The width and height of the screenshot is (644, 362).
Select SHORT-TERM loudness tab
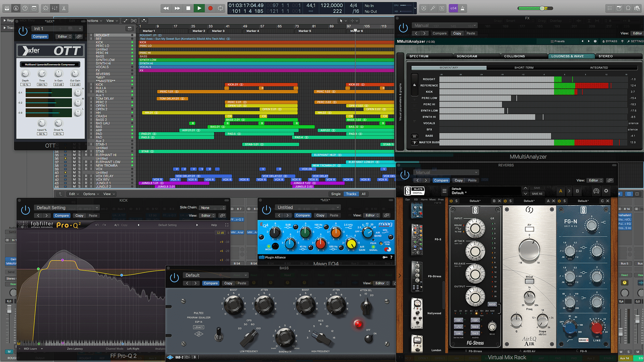click(x=524, y=68)
